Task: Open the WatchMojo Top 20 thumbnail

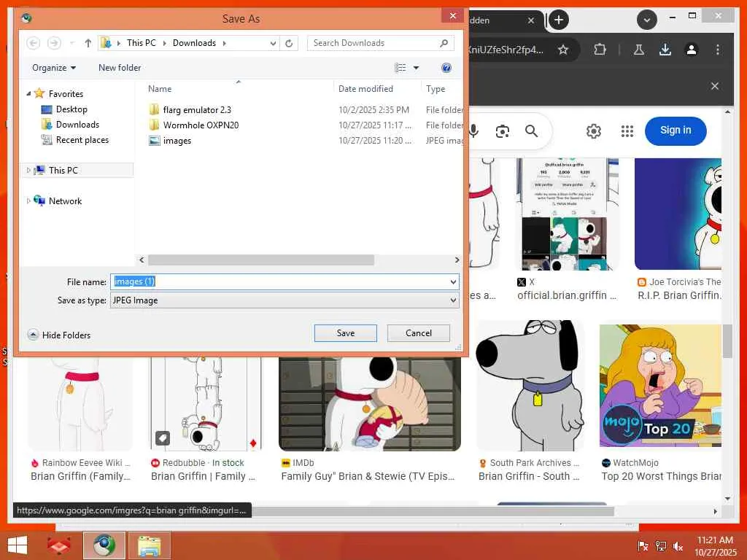Action: [x=661, y=386]
